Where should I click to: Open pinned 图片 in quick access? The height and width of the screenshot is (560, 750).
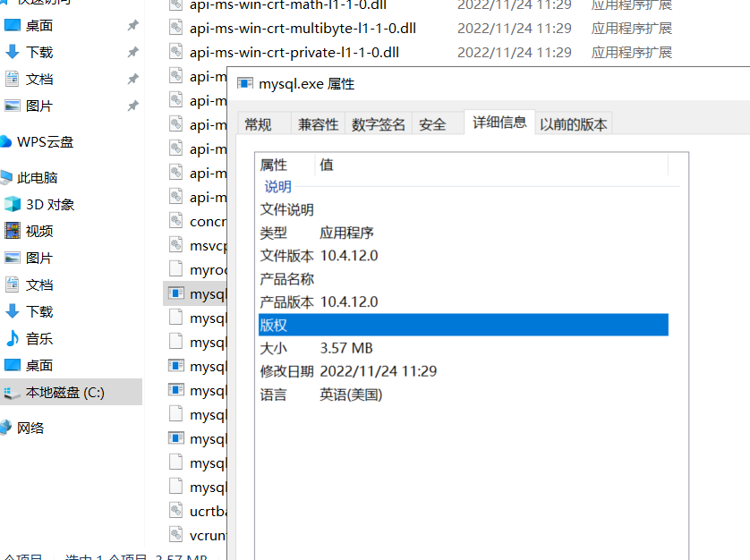click(38, 106)
